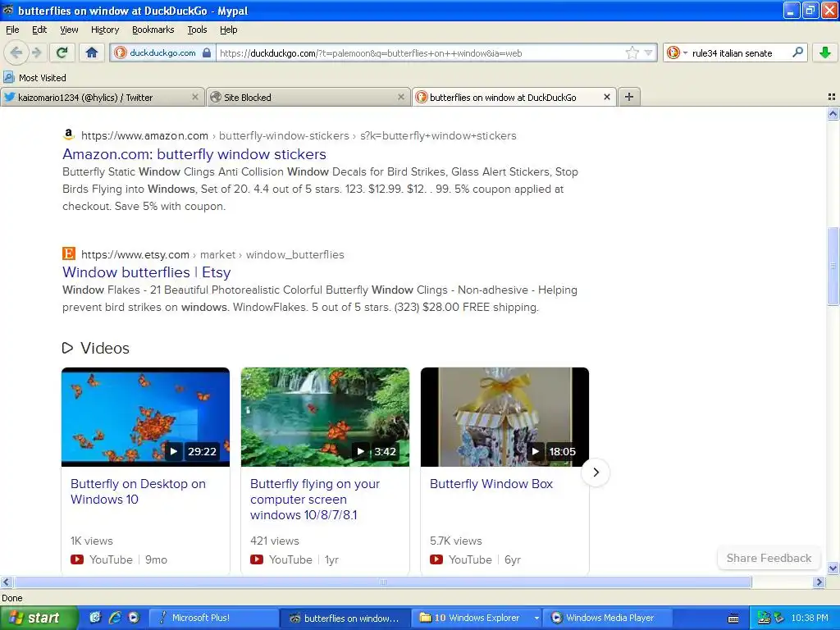
Task: Click the network connection tray icon
Action: point(764,618)
